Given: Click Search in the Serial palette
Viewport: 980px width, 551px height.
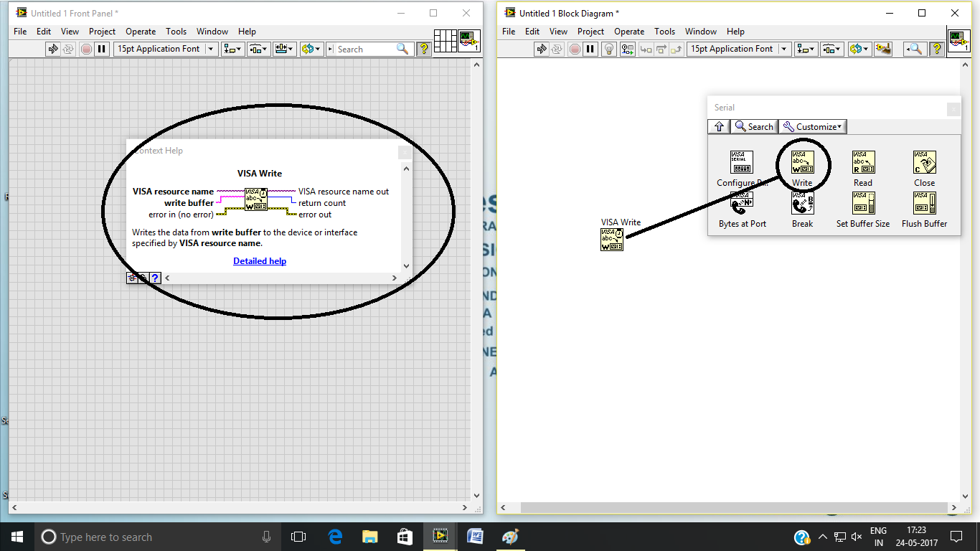Looking at the screenshot, I should click(x=754, y=126).
